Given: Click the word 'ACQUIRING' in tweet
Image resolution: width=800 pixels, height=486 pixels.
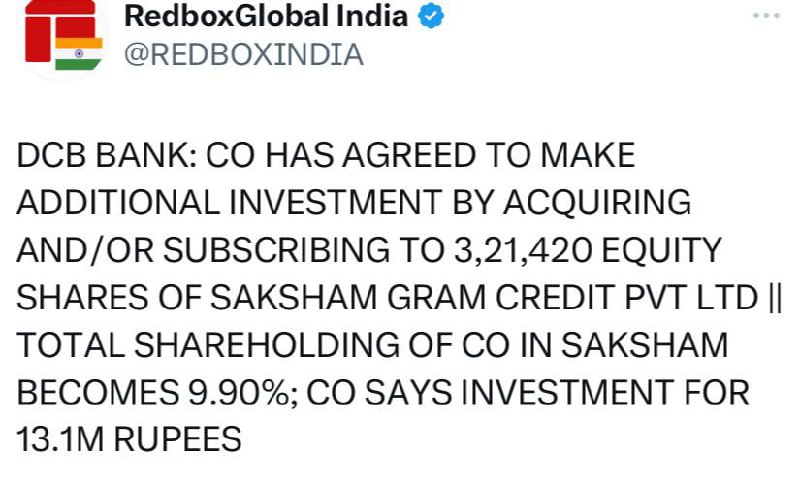Looking at the screenshot, I should 597,202.
